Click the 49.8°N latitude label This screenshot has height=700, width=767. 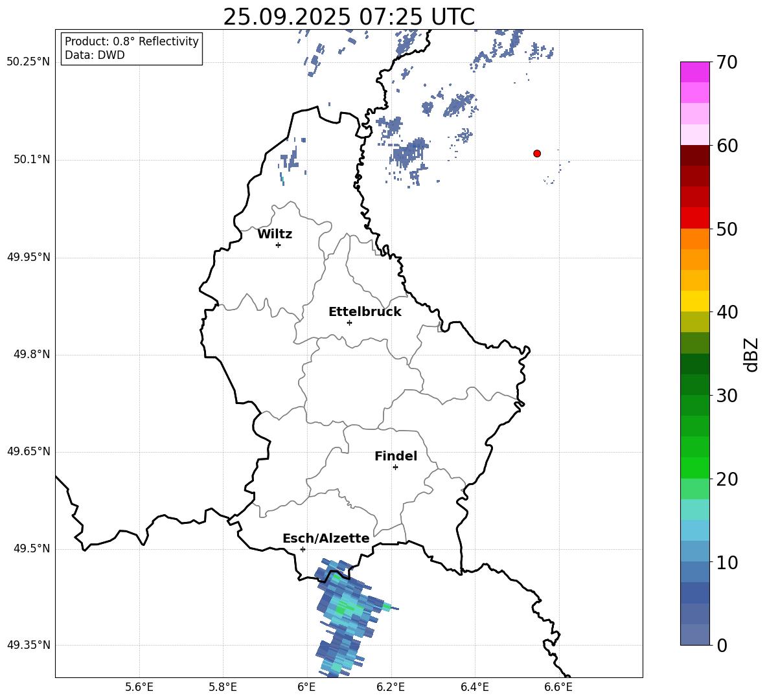pyautogui.click(x=31, y=354)
